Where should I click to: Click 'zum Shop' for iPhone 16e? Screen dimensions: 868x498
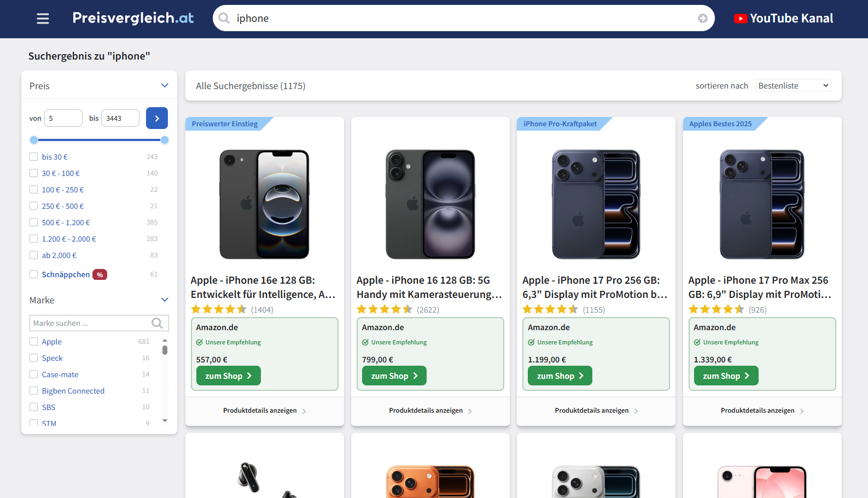pos(229,376)
